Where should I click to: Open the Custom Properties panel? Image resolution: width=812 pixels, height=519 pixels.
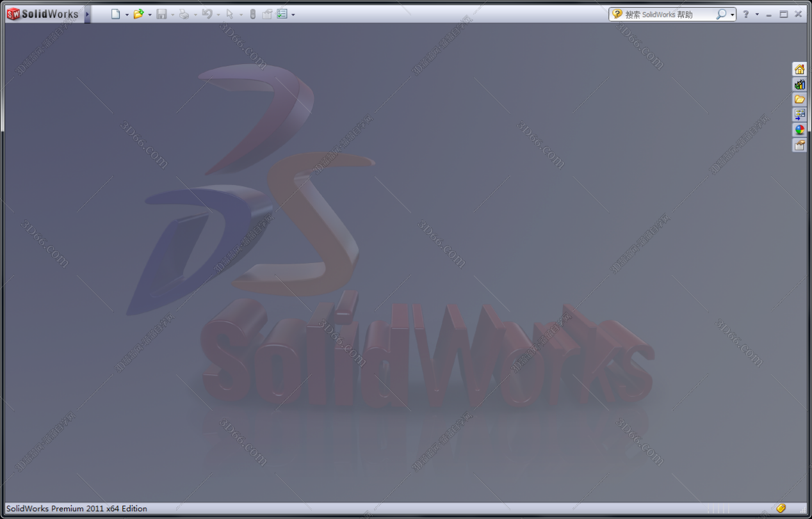coord(799,144)
